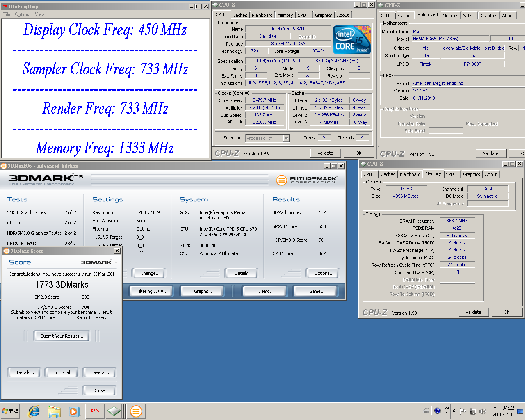Click the 3DMark06 Advanced Edition title bar icon
Viewport: 525px width, 420px height.
4,166
